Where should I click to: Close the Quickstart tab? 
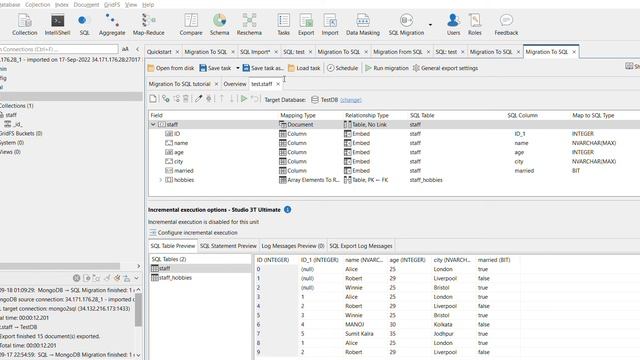[177, 52]
